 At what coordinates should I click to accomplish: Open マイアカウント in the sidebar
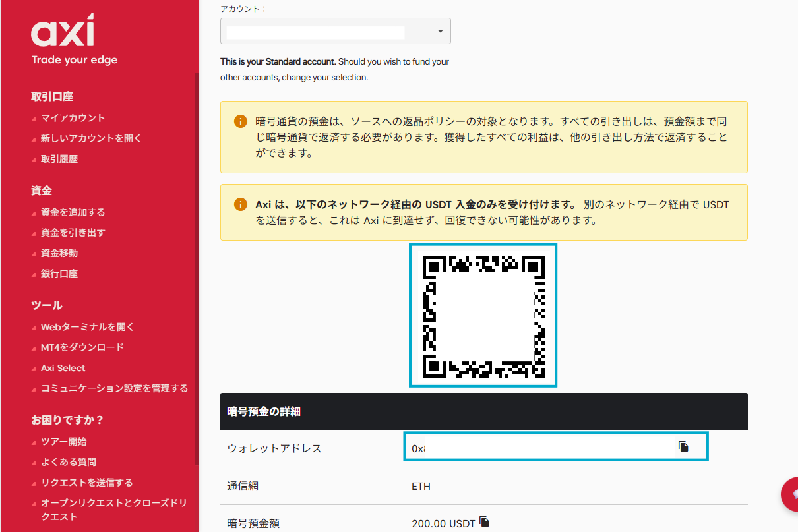coord(73,118)
